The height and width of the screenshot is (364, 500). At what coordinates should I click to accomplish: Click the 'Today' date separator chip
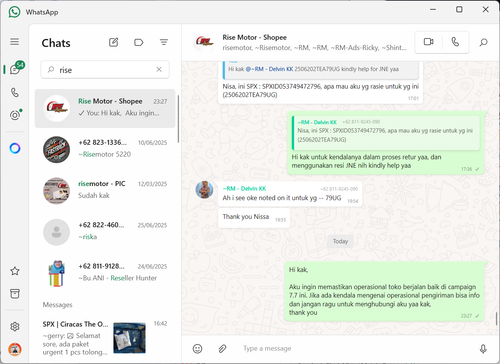click(x=340, y=241)
